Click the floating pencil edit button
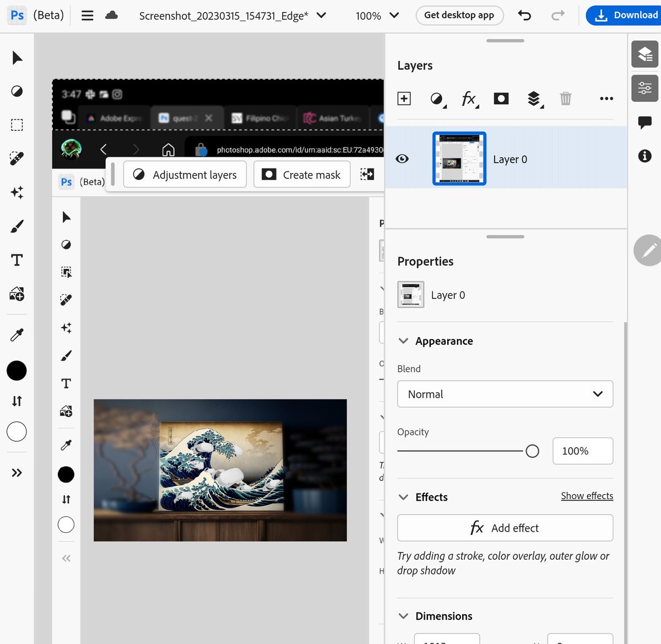This screenshot has height=644, width=661. point(649,251)
